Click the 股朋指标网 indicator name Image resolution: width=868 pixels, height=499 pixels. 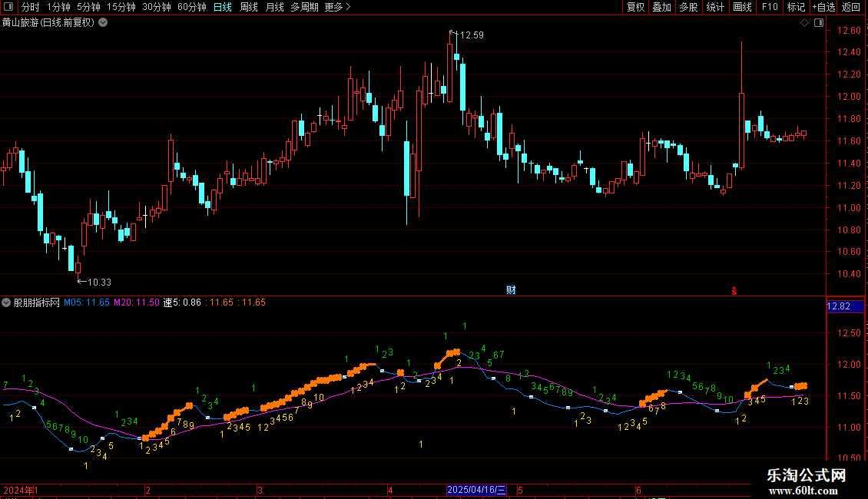37,302
